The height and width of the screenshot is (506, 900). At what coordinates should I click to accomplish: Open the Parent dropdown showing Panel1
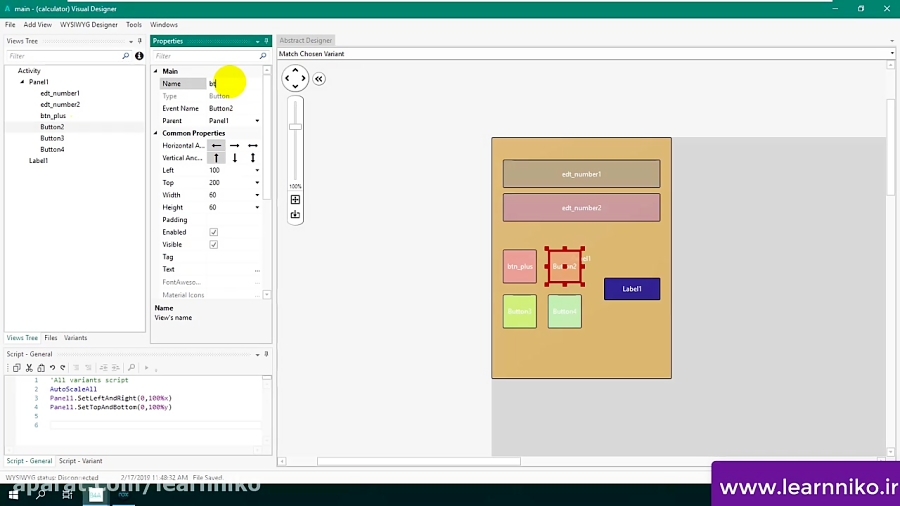pyautogui.click(x=257, y=121)
